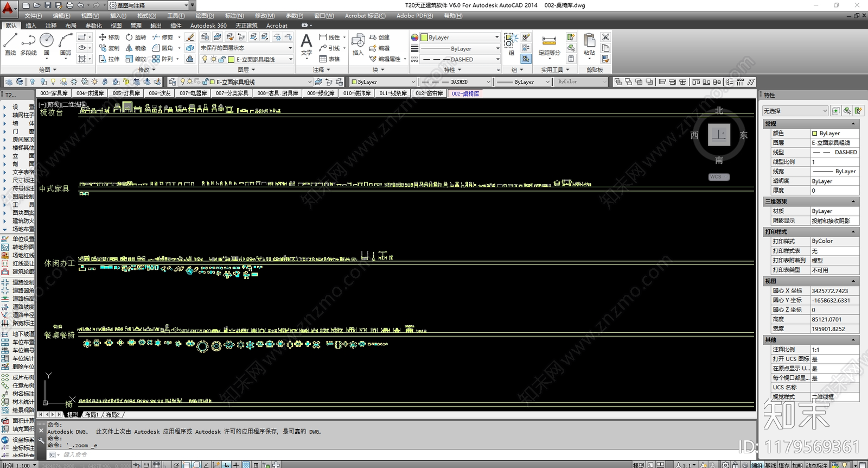This screenshot has height=468, width=868.
Task: Click the WCS label under the view cube
Action: (719, 177)
